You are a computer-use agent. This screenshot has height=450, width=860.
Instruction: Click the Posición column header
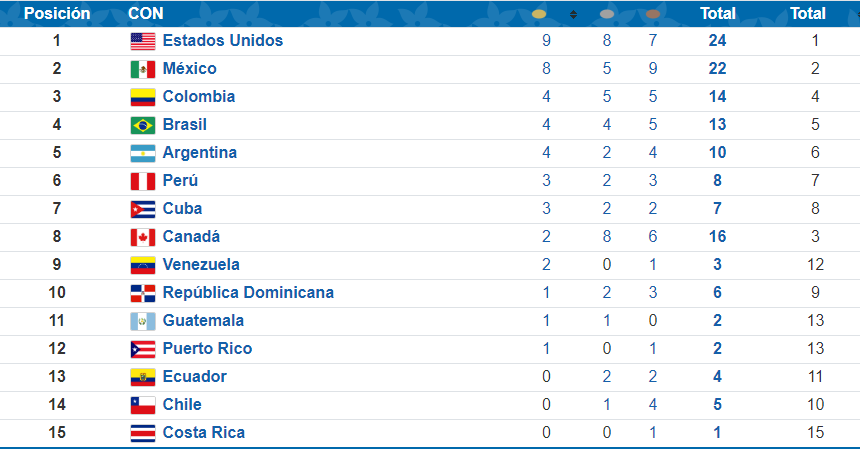(x=57, y=14)
